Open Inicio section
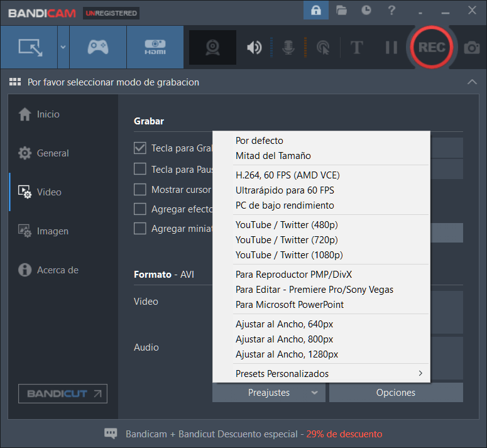The height and width of the screenshot is (448, 487). [39, 114]
